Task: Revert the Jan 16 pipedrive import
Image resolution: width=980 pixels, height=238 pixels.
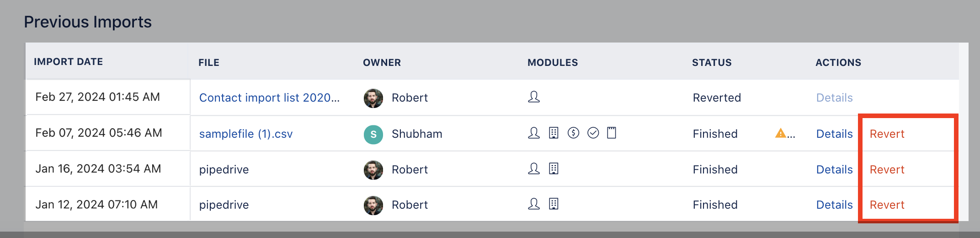Action: [x=887, y=170]
